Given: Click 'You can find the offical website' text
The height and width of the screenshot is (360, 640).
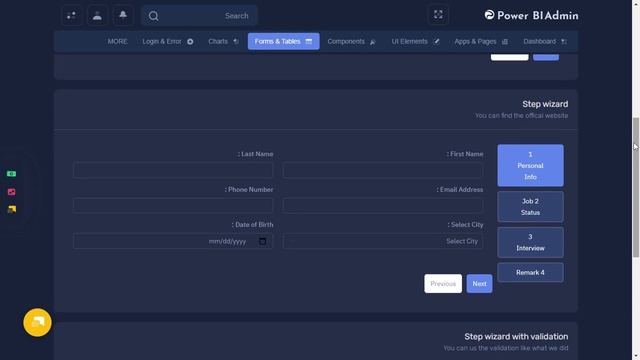Looking at the screenshot, I should (x=521, y=116).
